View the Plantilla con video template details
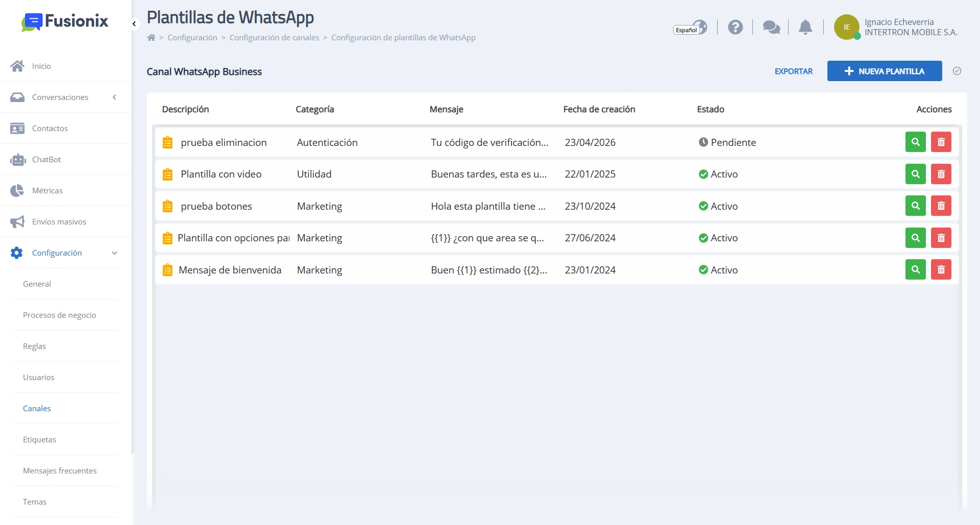Viewport: 980px width, 525px height. pyautogui.click(x=916, y=174)
